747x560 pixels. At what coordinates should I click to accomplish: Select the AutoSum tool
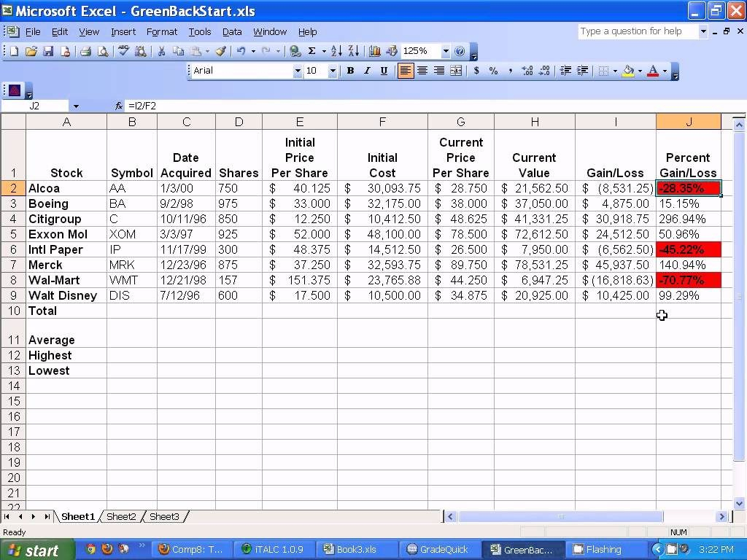pos(311,51)
